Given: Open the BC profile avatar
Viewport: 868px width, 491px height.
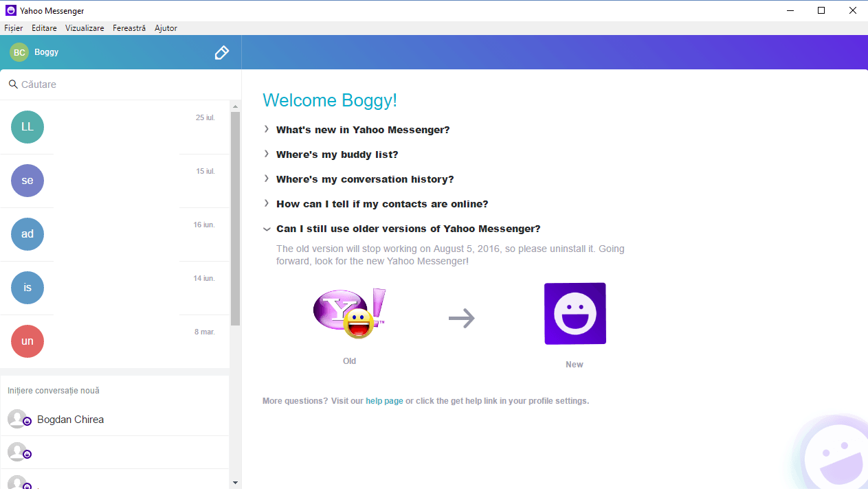Looking at the screenshot, I should (x=19, y=52).
